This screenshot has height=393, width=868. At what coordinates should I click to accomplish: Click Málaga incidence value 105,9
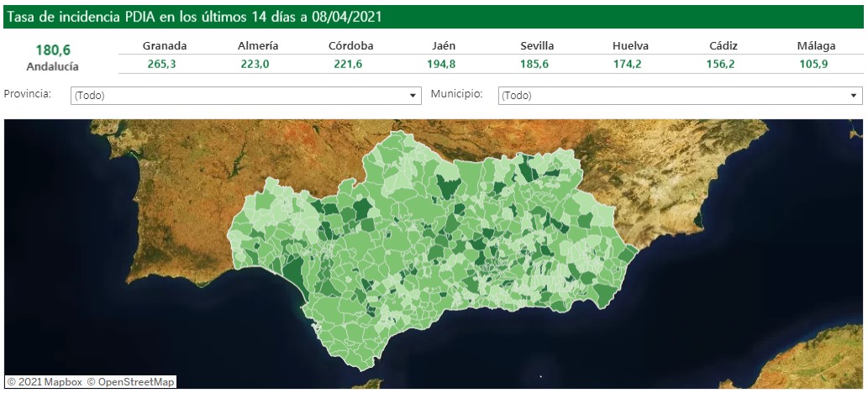[813, 64]
